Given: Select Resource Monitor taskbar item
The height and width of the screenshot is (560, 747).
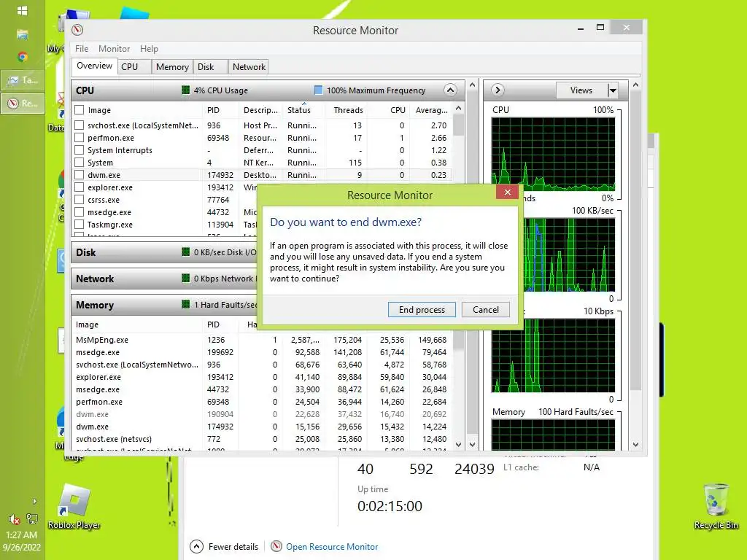Looking at the screenshot, I should click(x=23, y=103).
